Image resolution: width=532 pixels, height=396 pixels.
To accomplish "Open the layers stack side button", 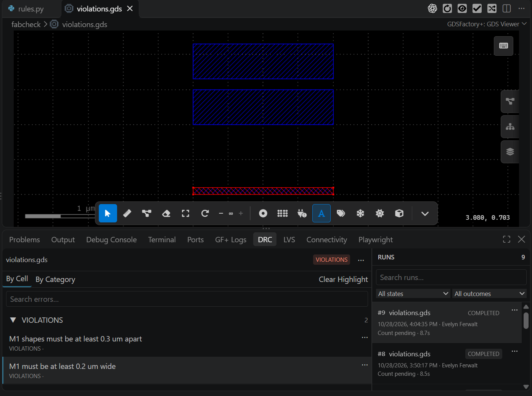I will [510, 152].
